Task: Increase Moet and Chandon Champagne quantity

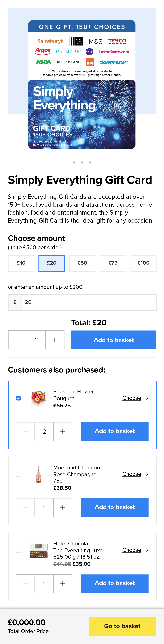Action: coord(63,508)
